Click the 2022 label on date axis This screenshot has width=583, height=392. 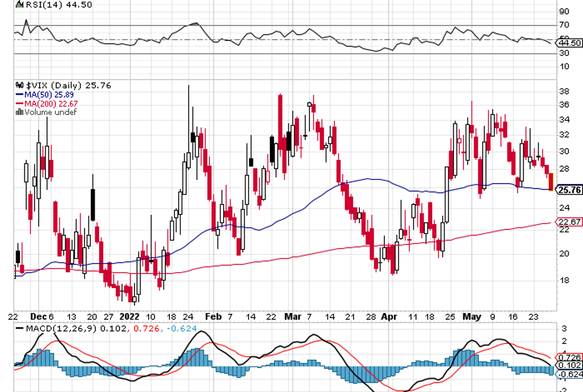pos(128,315)
